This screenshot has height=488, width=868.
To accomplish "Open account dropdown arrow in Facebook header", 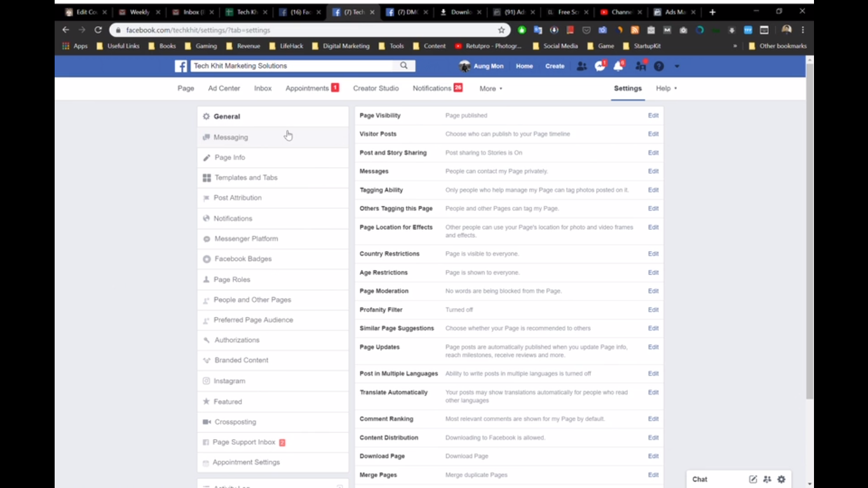I will [x=677, y=66].
